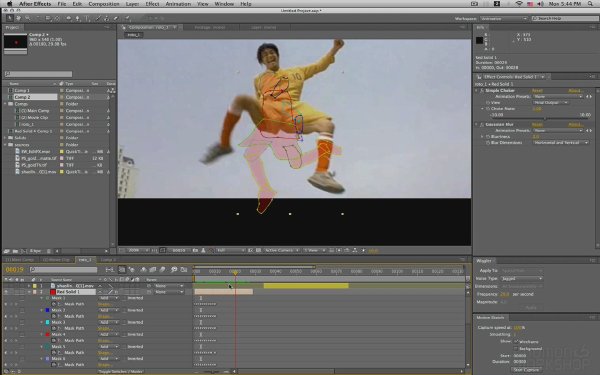
Task: Click the Choke Matte slider track
Action: [540, 119]
